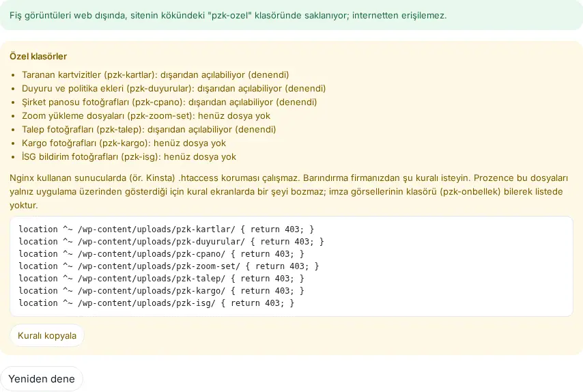Select the "Taranan kartvizitler (pzk-kartlar)" list item
This screenshot has width=583, height=392.
coord(155,74)
